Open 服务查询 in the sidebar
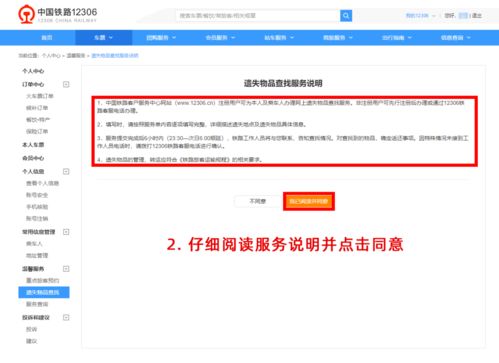The image size is (499, 363). 37,304
